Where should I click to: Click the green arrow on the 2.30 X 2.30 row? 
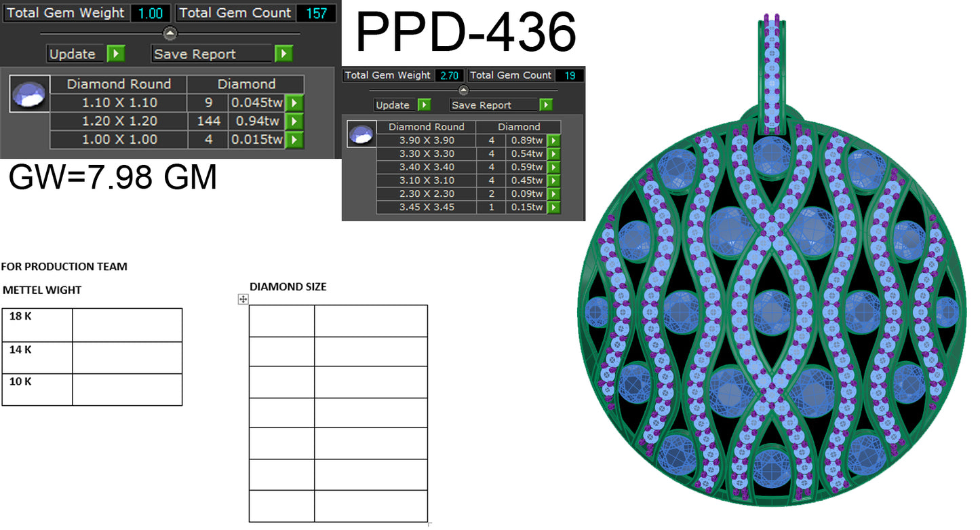click(553, 194)
